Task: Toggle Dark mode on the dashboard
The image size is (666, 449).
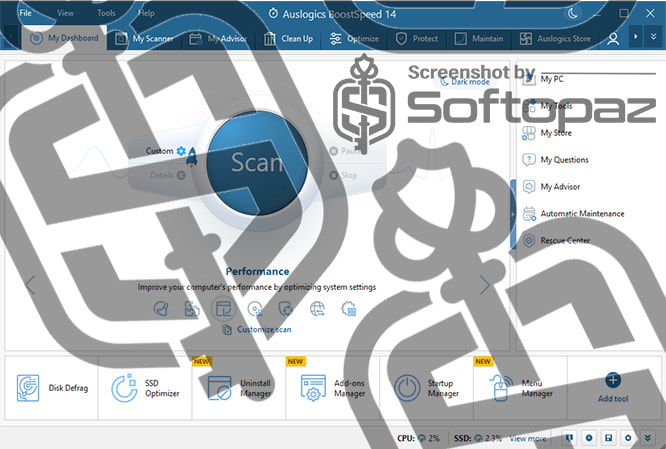Action: pos(466,82)
